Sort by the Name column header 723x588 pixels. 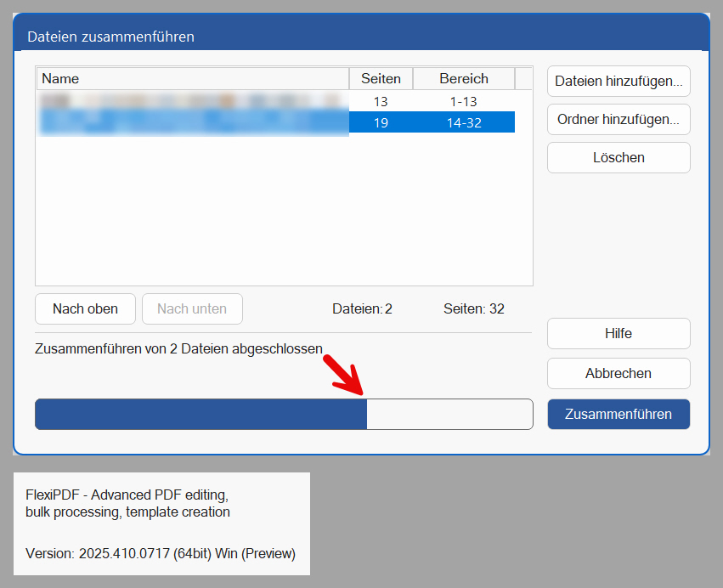pyautogui.click(x=192, y=78)
